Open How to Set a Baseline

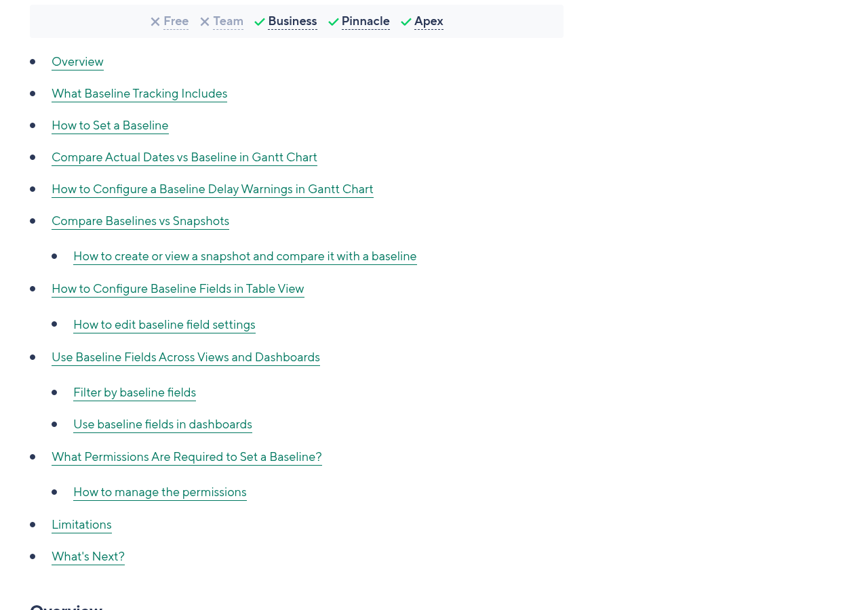click(110, 125)
